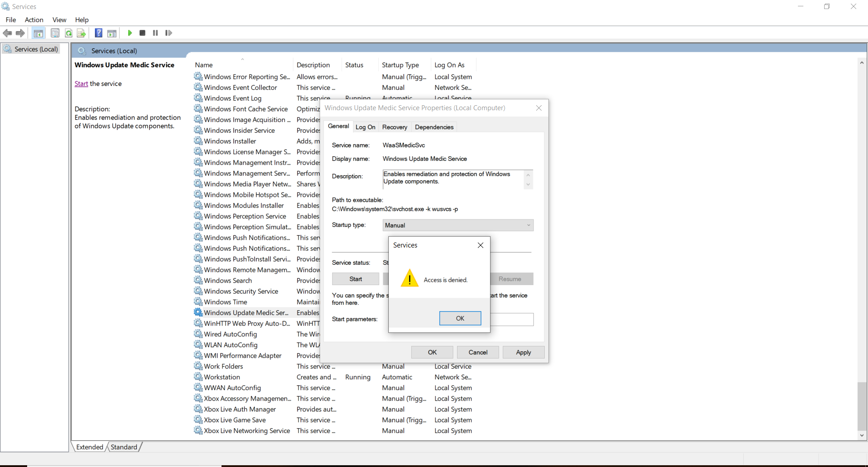Click the gear icon of Windows Update Medic Service
Image resolution: width=868 pixels, height=467 pixels.
pos(198,313)
